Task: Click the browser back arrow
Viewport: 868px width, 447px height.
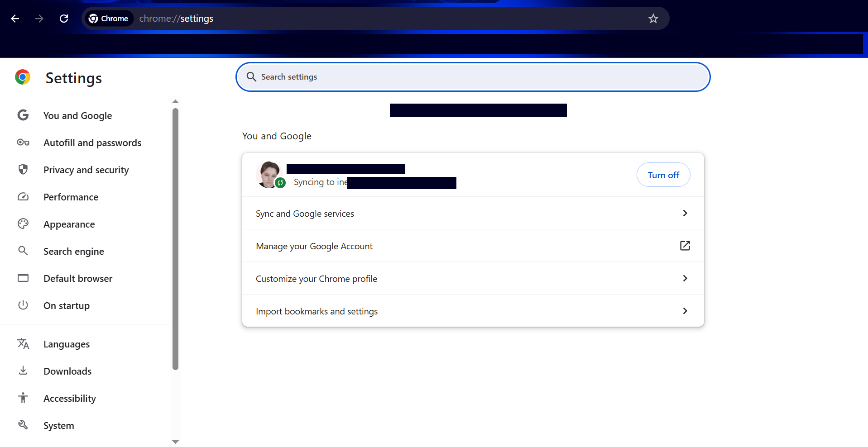Action: click(x=15, y=19)
